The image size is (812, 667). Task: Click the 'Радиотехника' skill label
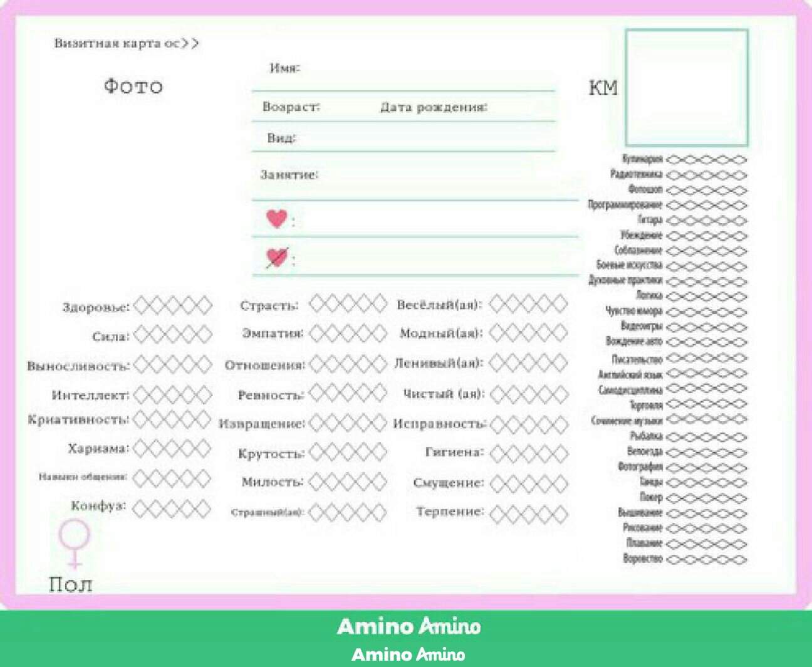tap(636, 174)
